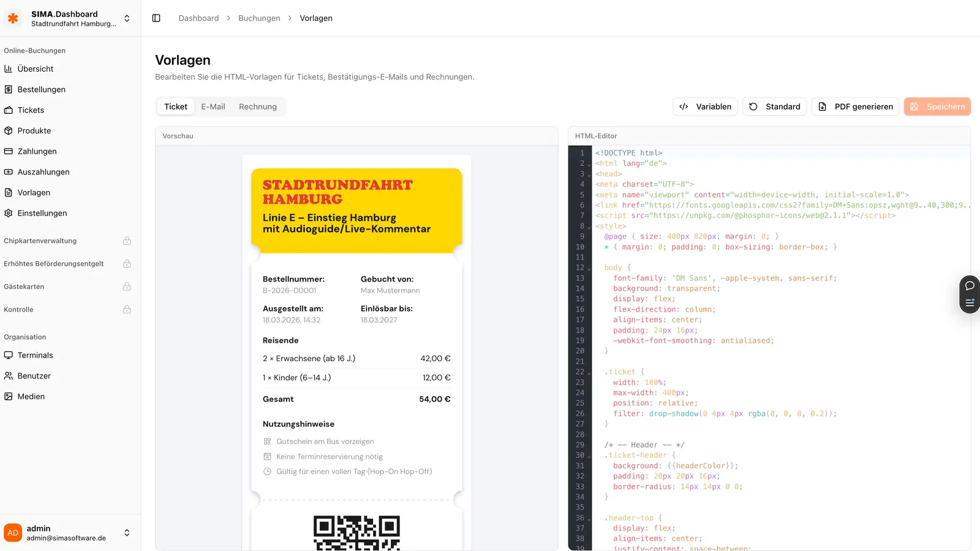Select the Ticket tab
Viewport: 980px width, 551px height.
(x=176, y=107)
